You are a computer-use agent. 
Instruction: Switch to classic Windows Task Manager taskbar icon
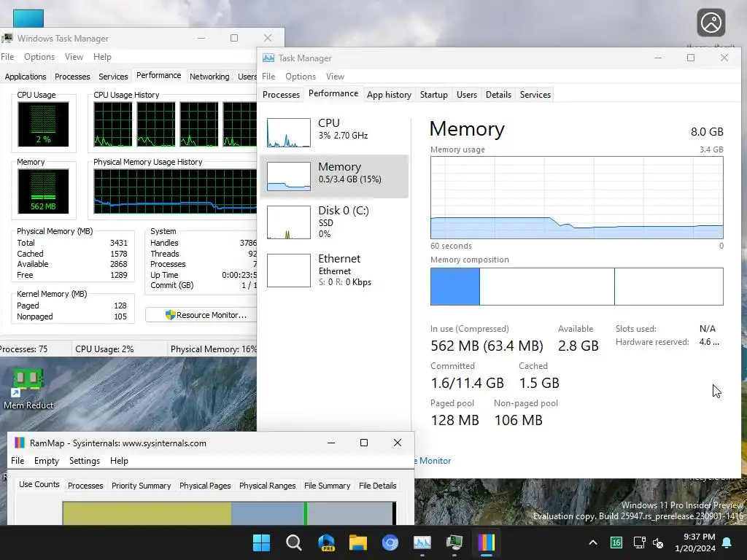tap(454, 542)
